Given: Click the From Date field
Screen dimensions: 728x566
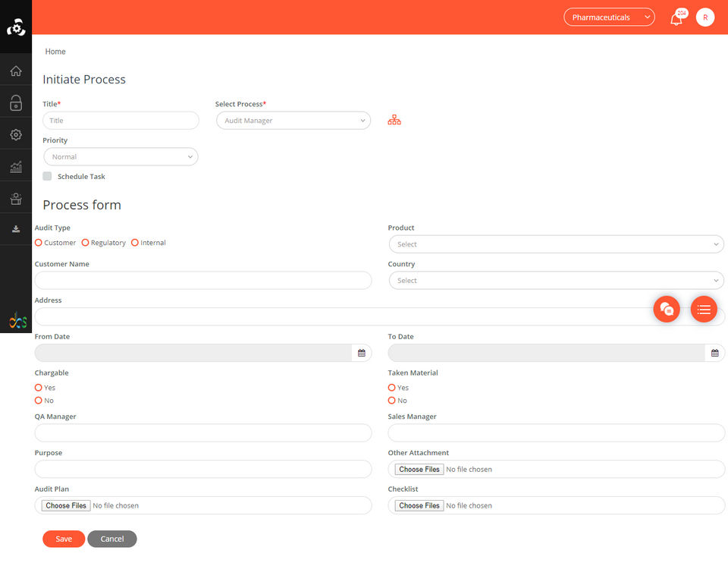Looking at the screenshot, I should [x=193, y=353].
